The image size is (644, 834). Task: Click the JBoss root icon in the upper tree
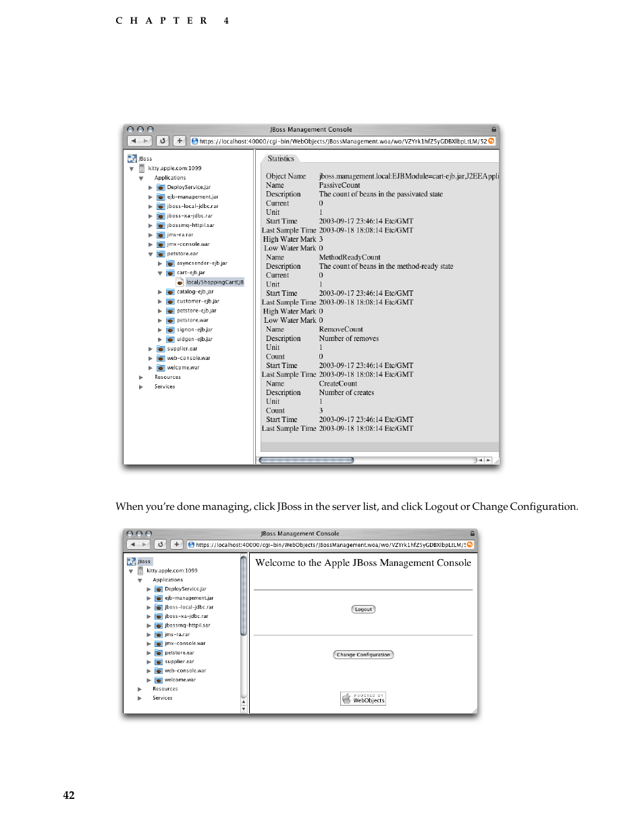tap(132, 159)
